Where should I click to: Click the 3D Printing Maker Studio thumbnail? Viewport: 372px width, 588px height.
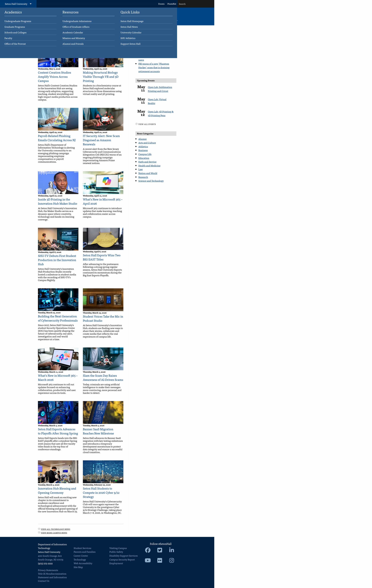[x=58, y=183]
